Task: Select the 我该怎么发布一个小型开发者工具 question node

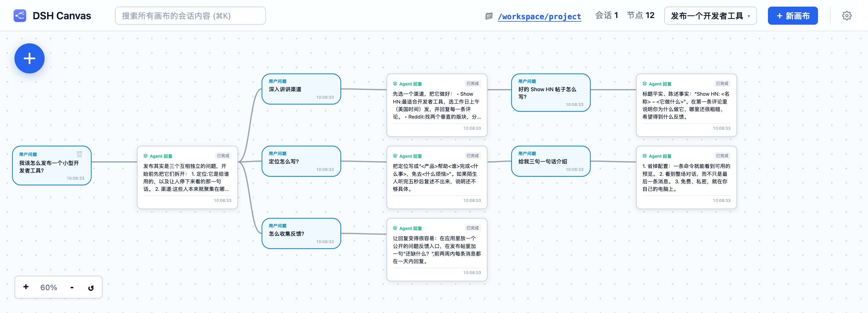Action: pyautogui.click(x=52, y=165)
